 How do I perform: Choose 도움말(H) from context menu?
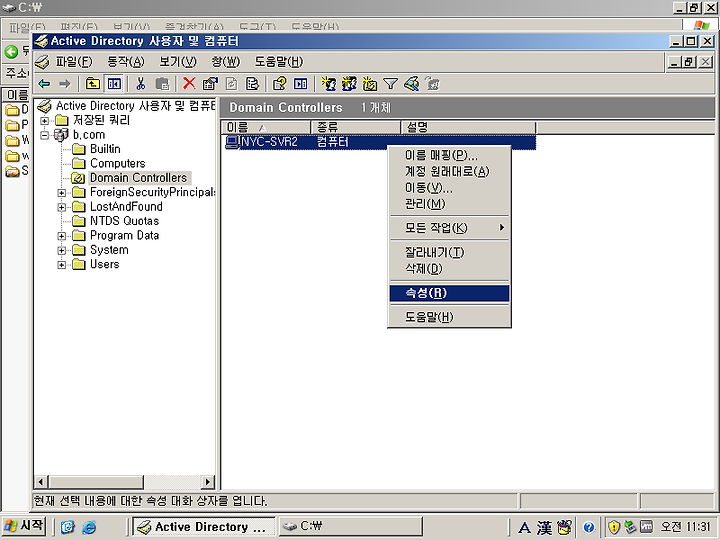(x=450, y=317)
